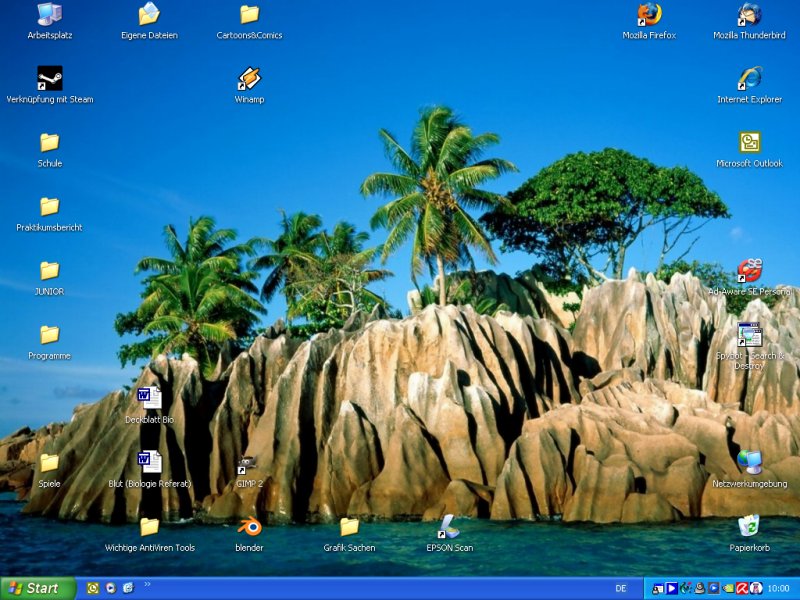Viewport: 800px width, 600px height.
Task: Click the Winamp shortcut icon
Action: pyautogui.click(x=249, y=79)
